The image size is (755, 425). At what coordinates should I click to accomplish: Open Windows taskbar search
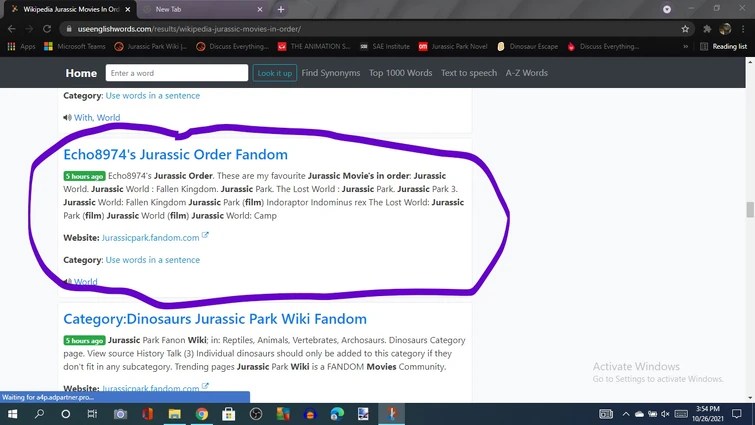(39, 414)
